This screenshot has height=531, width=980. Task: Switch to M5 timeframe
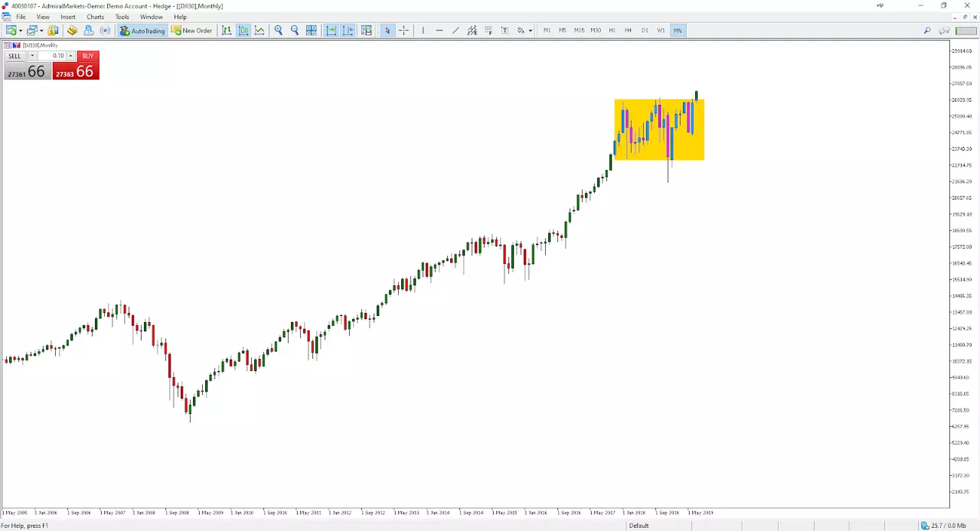pyautogui.click(x=563, y=31)
